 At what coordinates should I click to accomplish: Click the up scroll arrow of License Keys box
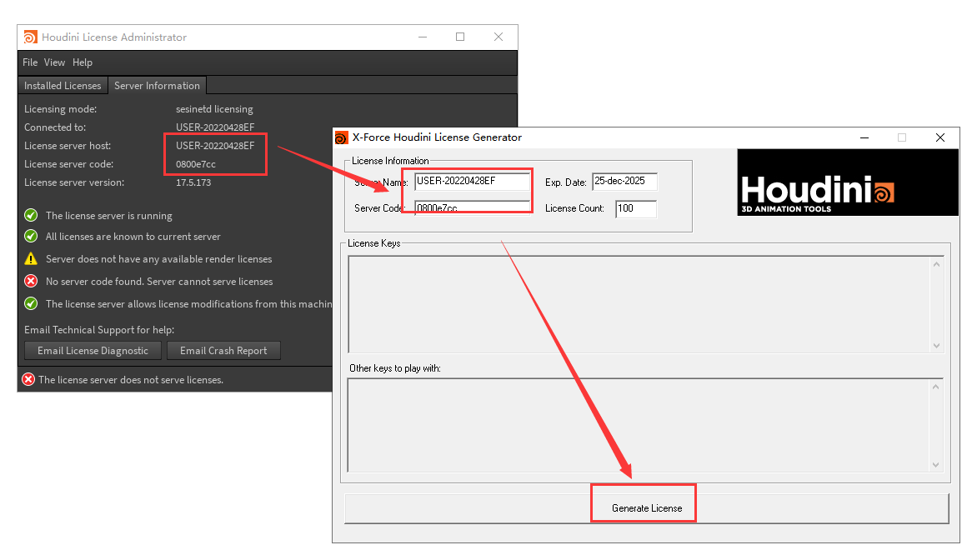(936, 264)
